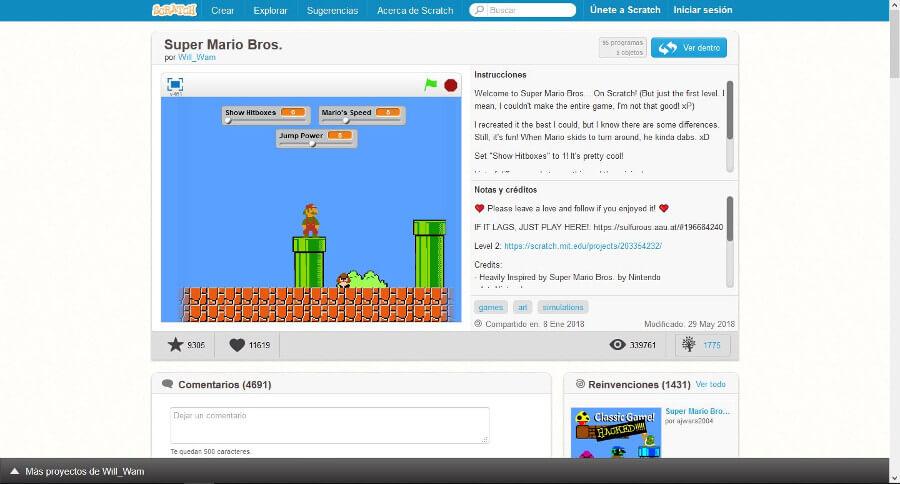Toggle fullscreen stage mode icon
Viewport: 900px width, 484px height.
point(175,85)
